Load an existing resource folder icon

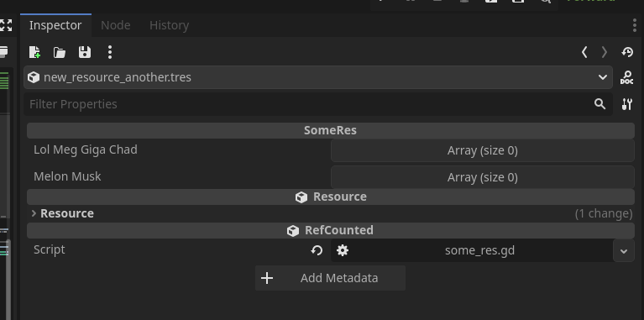click(60, 52)
